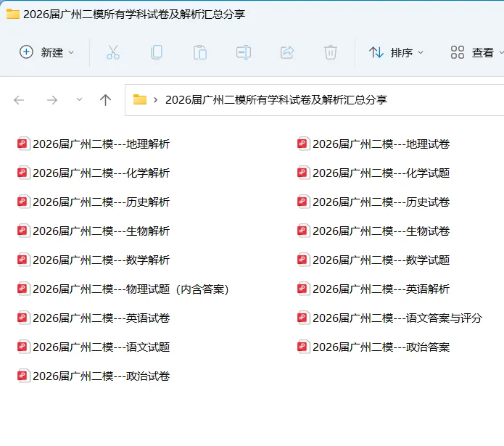Viewport: 504px width, 446px height.
Task: Select file name 2026届广州二模---历史解析
Action: tap(102, 202)
